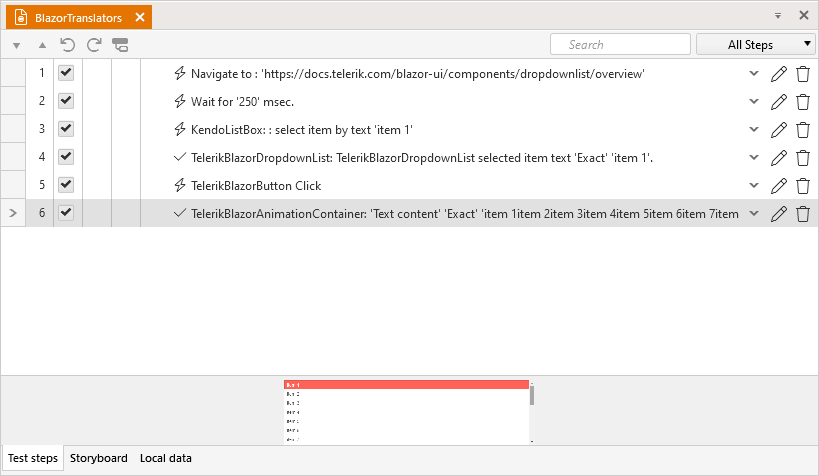Focus the Search steps field
This screenshot has width=819, height=476.
click(x=620, y=44)
